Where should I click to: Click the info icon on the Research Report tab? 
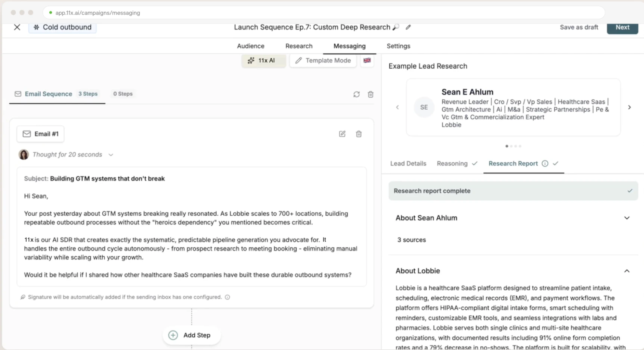(x=545, y=163)
